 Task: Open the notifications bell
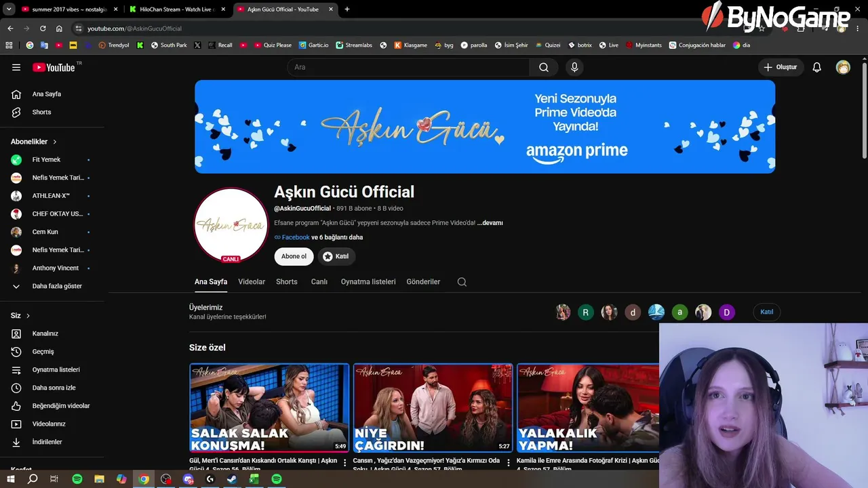(x=817, y=67)
